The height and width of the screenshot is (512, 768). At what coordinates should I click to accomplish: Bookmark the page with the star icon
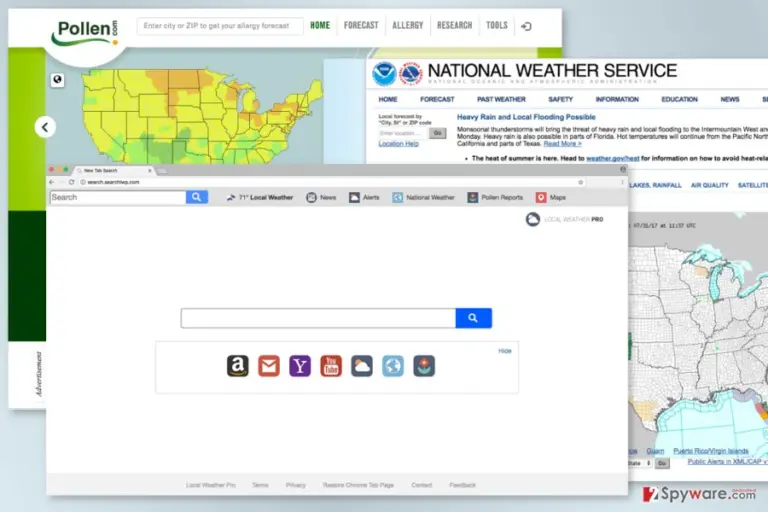(580, 182)
